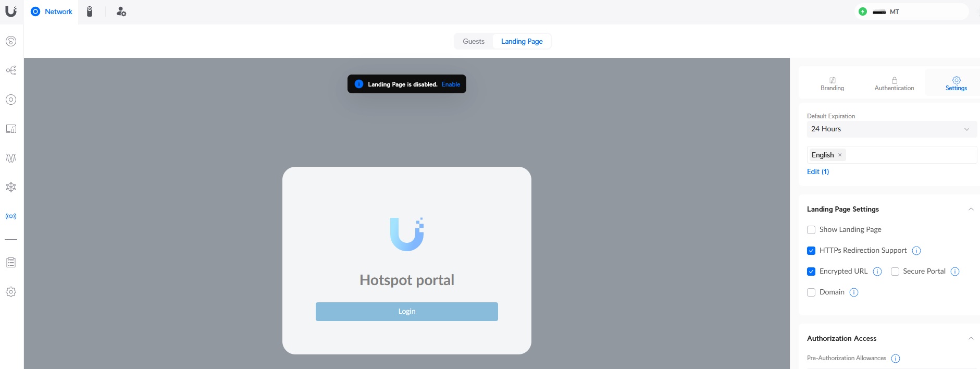This screenshot has height=369, width=980.
Task: Click the Edit (1) link
Action: pos(818,171)
